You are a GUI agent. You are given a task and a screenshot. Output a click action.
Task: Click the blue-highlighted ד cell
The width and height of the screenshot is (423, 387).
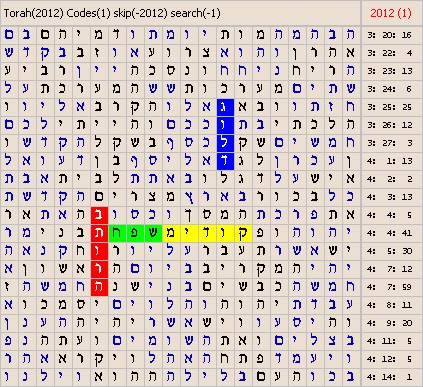tap(225, 161)
